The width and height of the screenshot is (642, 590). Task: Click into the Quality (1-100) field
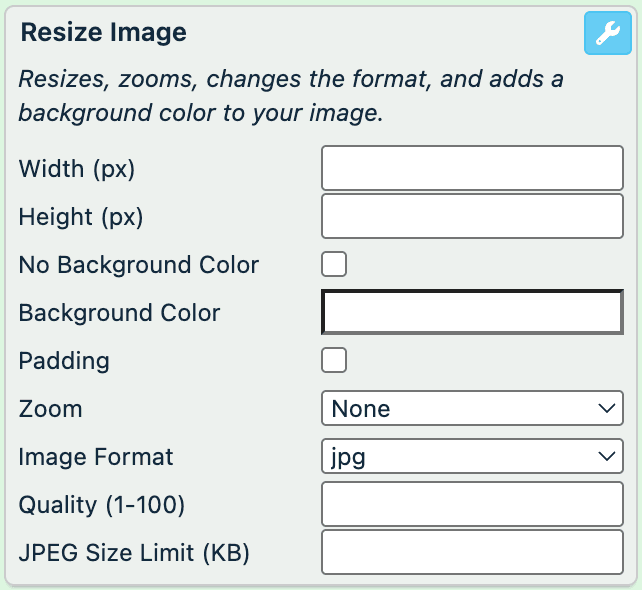point(472,504)
